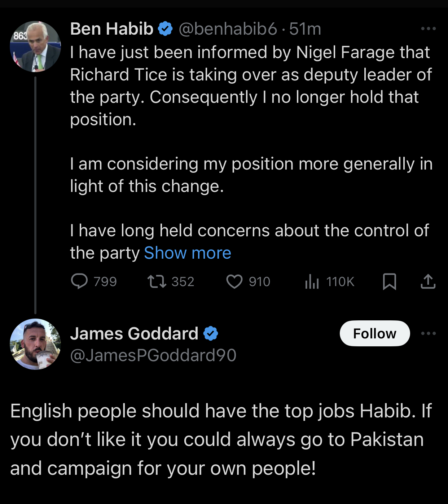Open Ben Habib's profile picture

(x=35, y=47)
